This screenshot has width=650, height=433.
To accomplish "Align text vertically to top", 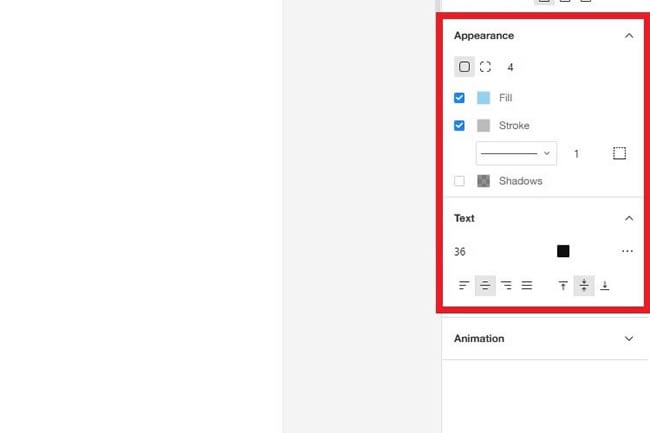I will [563, 285].
